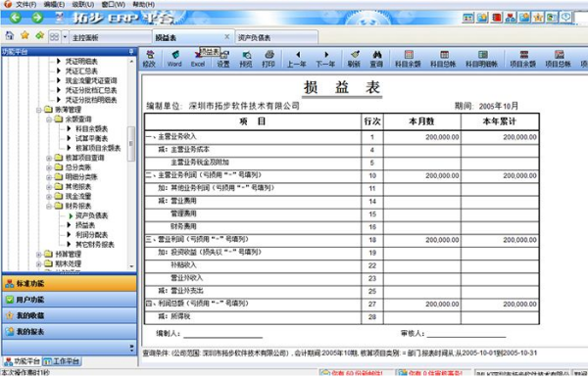Select the 我的报表 panel button
Image resolution: width=588 pixels, height=378 pixels.
tap(70, 332)
